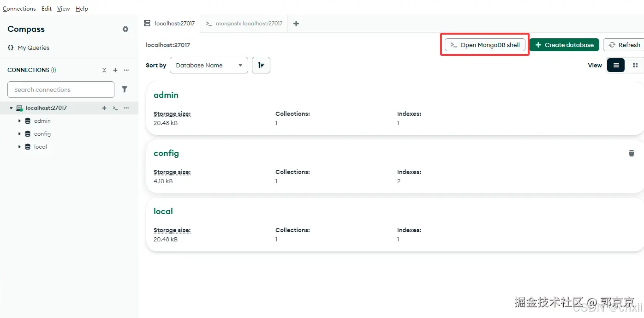
Task: Click config Storage size value 4.10 kB
Action: [x=163, y=181]
